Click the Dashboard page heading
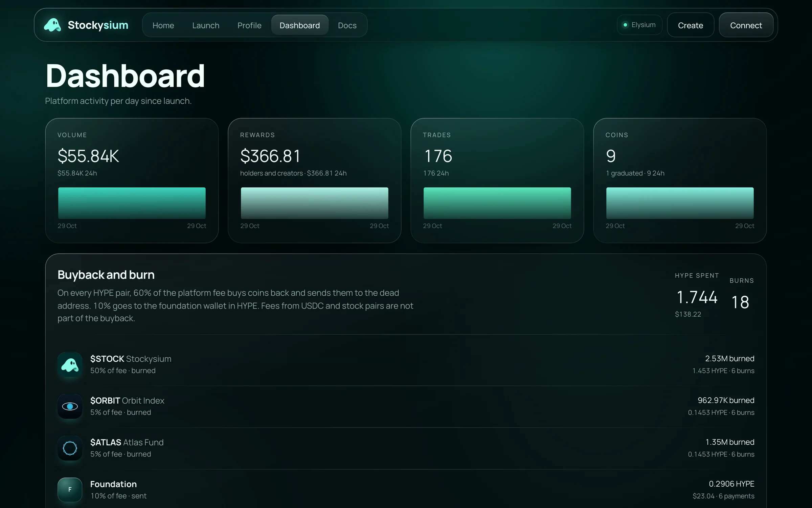Screen dimensions: 812x508 125,76
